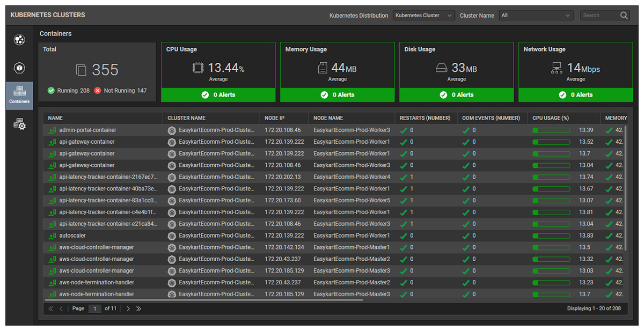The height and width of the screenshot is (331, 644).
Task: Open the admin-portal-container row
Action: click(87, 130)
